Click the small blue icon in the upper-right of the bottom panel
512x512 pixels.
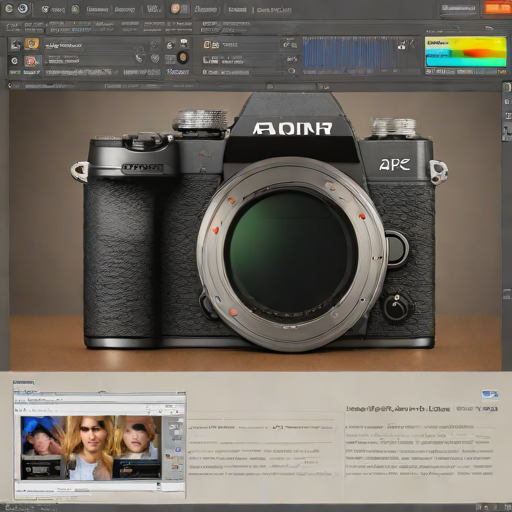(x=490, y=395)
